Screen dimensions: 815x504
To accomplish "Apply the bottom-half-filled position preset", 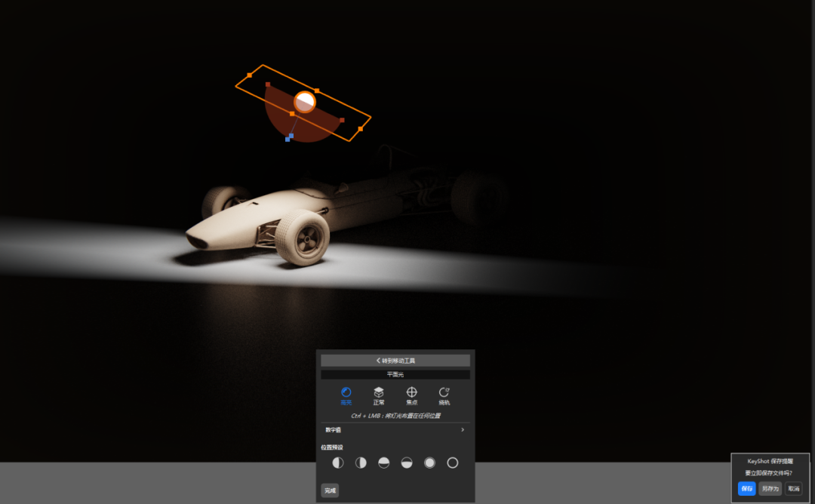I will [x=407, y=463].
